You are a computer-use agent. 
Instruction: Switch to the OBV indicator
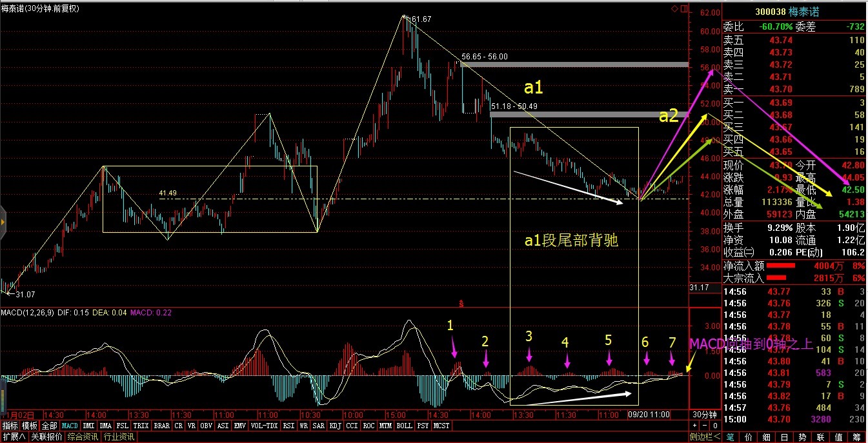(x=207, y=426)
